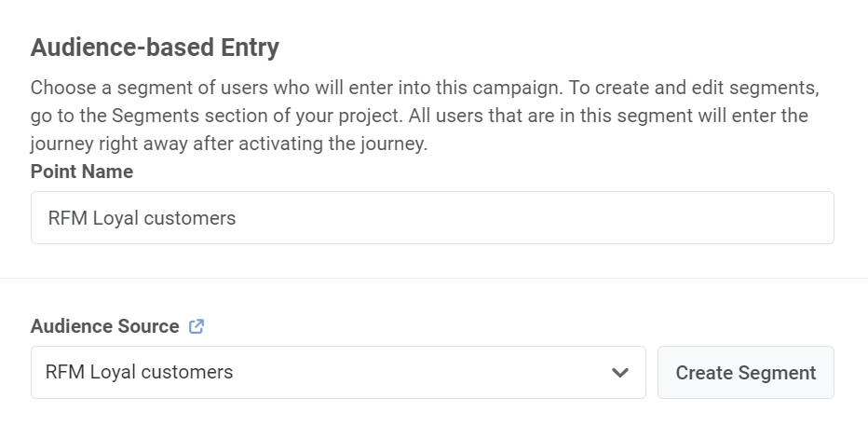Launch the pop-out icon beside Audience Source
868x426 pixels.
(197, 326)
